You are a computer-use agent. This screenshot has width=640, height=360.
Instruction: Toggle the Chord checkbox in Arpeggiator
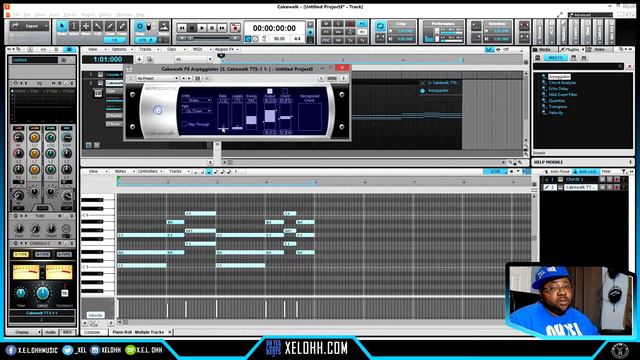tap(285, 91)
